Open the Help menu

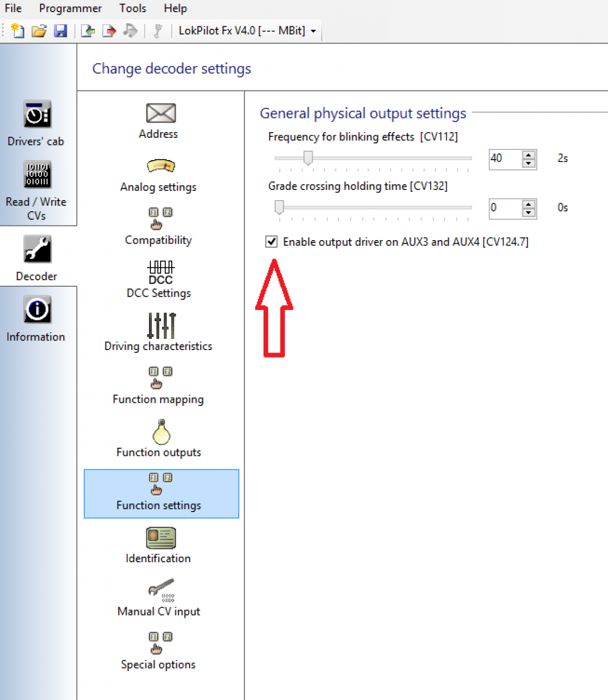175,8
